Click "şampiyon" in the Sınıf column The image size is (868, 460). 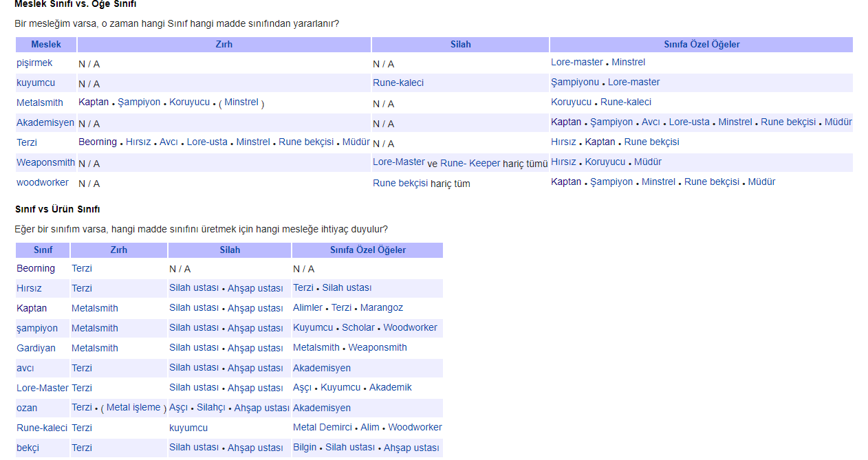click(37, 329)
